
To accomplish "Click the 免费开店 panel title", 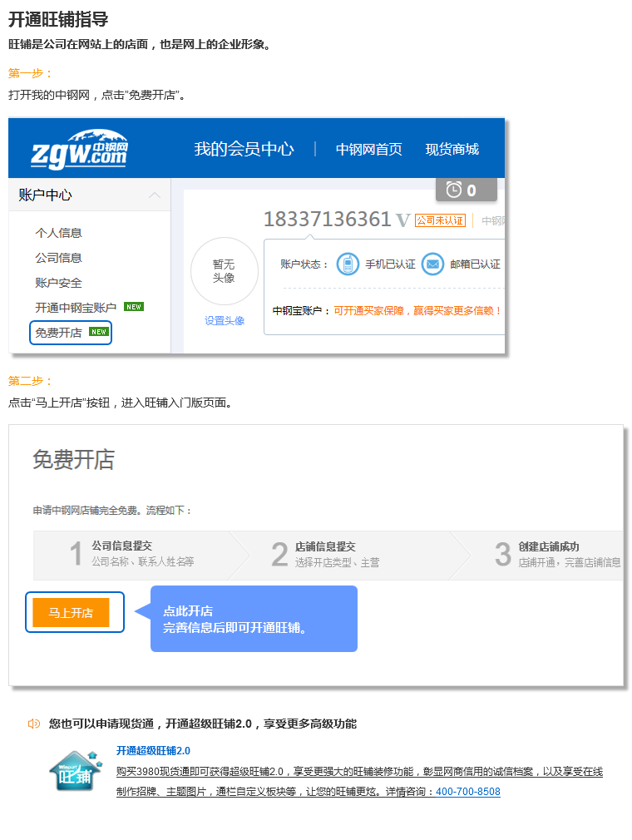I will pyautogui.click(x=74, y=460).
